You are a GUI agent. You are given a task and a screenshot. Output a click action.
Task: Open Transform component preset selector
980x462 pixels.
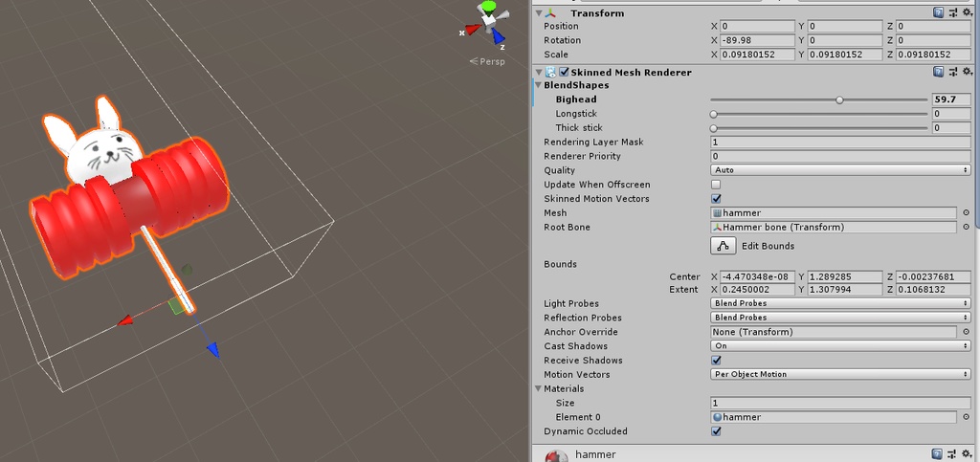pyautogui.click(x=953, y=11)
